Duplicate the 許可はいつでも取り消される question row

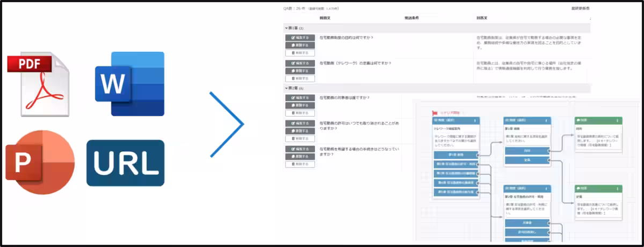click(300, 131)
